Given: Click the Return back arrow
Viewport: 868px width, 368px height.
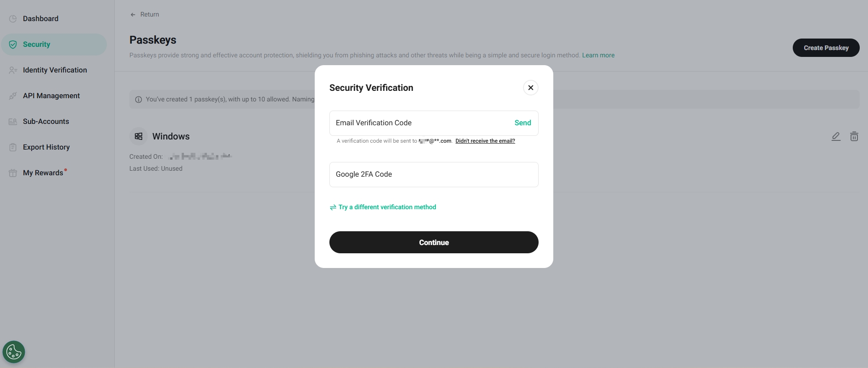Looking at the screenshot, I should point(133,15).
